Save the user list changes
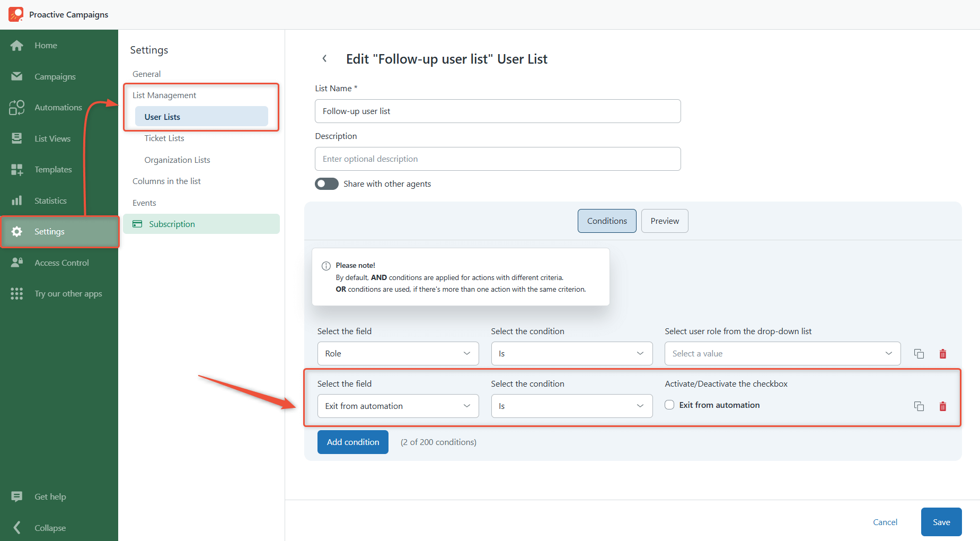Viewport: 980px width, 541px height. click(941, 522)
